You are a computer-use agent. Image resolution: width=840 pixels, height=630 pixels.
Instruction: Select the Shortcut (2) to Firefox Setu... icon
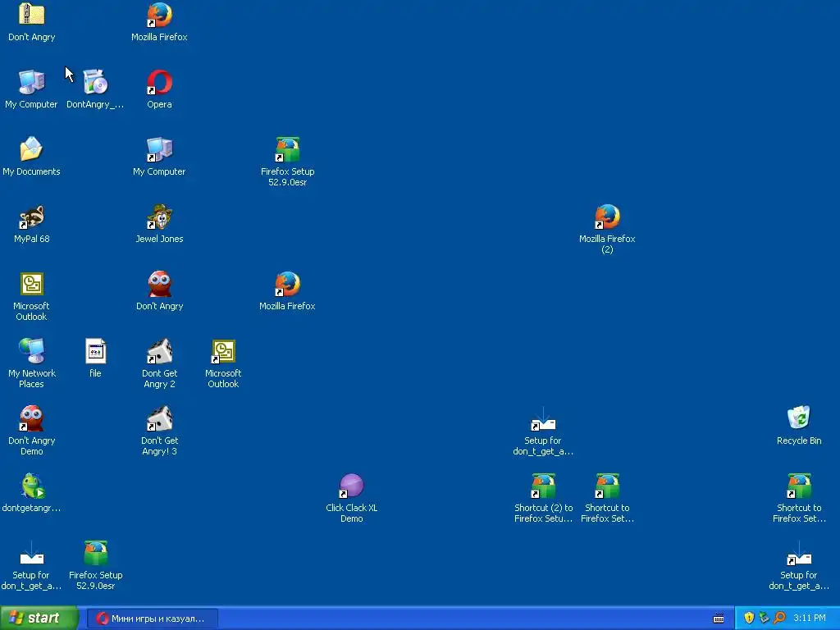[x=543, y=486]
